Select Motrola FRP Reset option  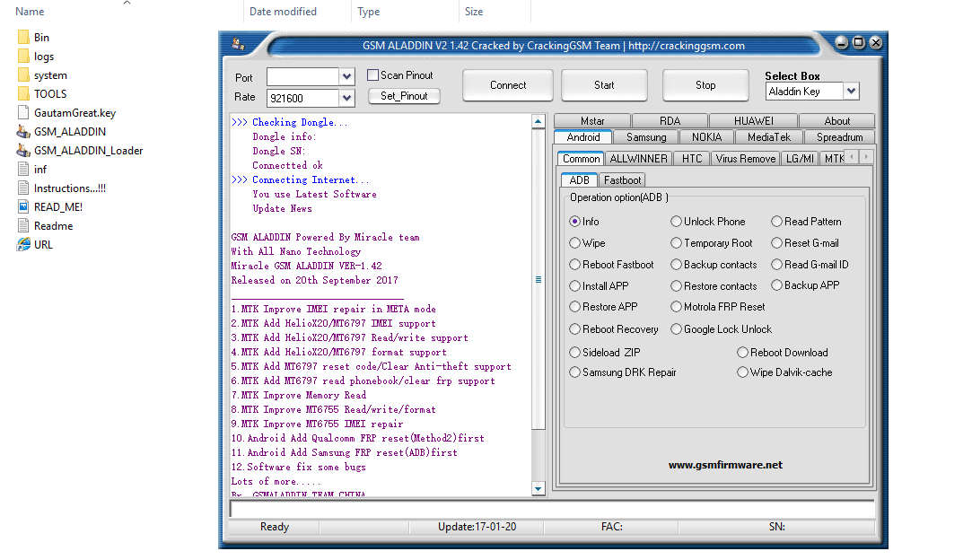677,306
